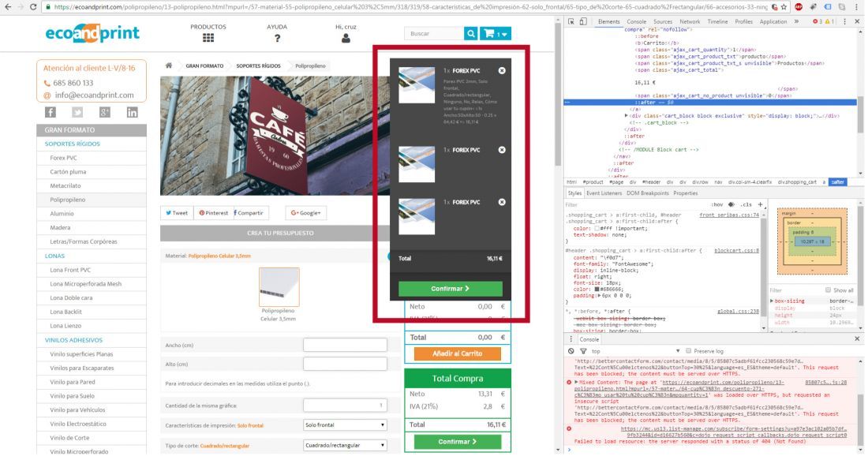Open the user account icon
Screen dimensions: 868x456
[x=346, y=39]
